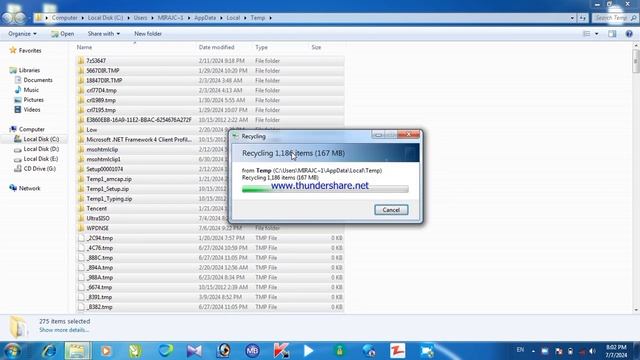The image size is (640, 360).
Task: Open the Windows Start menu
Action: pyautogui.click(x=11, y=351)
